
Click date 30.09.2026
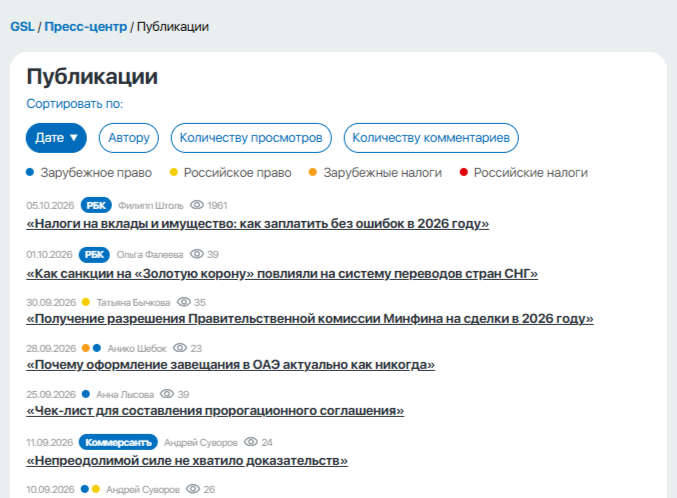[x=51, y=303]
